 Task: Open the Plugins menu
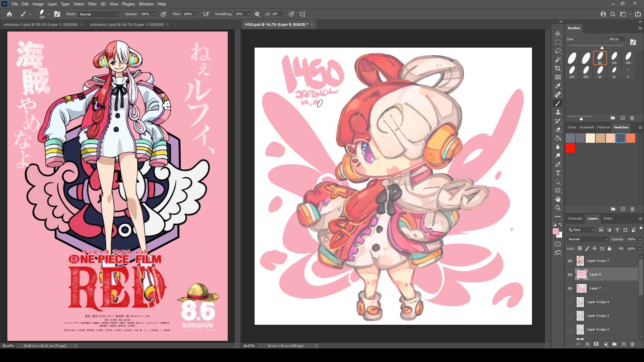click(128, 4)
